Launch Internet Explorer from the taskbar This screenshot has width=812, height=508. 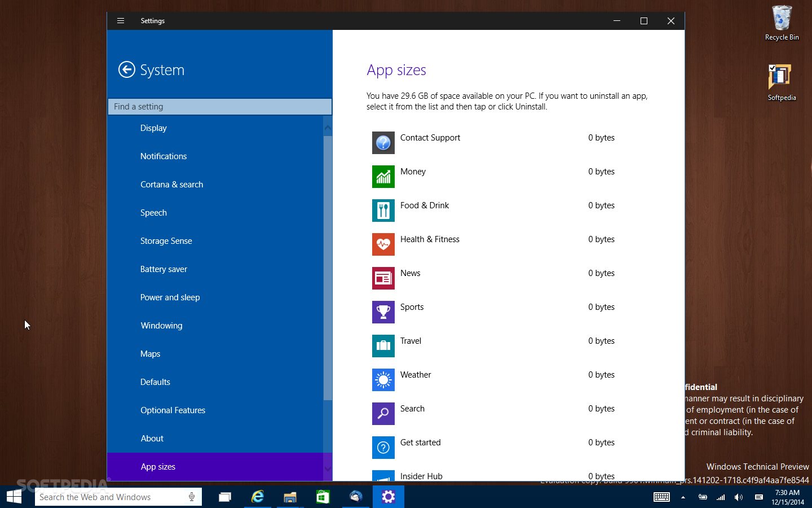pyautogui.click(x=258, y=497)
